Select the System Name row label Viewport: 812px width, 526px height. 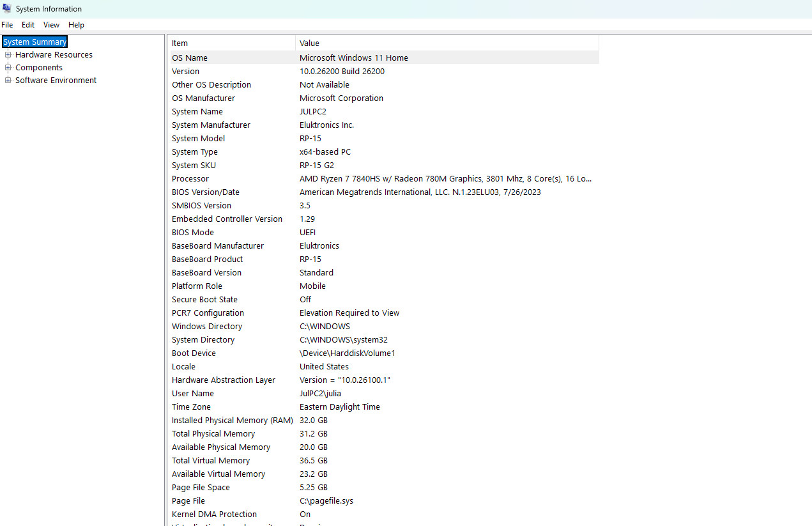197,112
